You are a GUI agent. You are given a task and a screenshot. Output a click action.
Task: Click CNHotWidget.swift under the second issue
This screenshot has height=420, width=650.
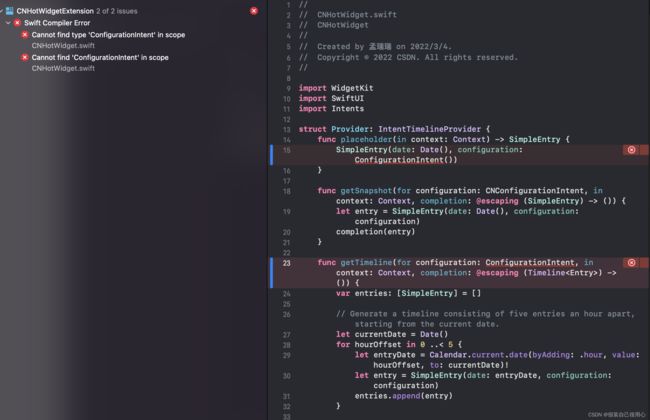[x=63, y=68]
